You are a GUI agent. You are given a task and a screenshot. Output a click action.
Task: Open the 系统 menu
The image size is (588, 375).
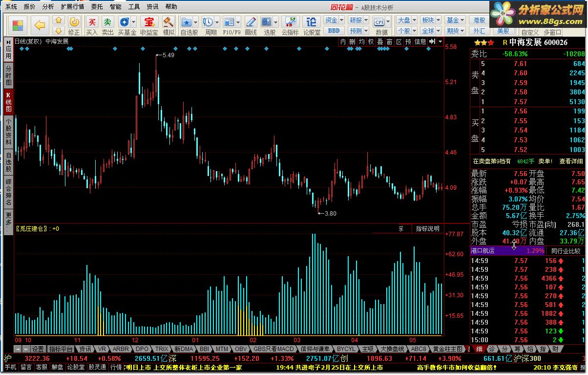[x=11, y=7]
